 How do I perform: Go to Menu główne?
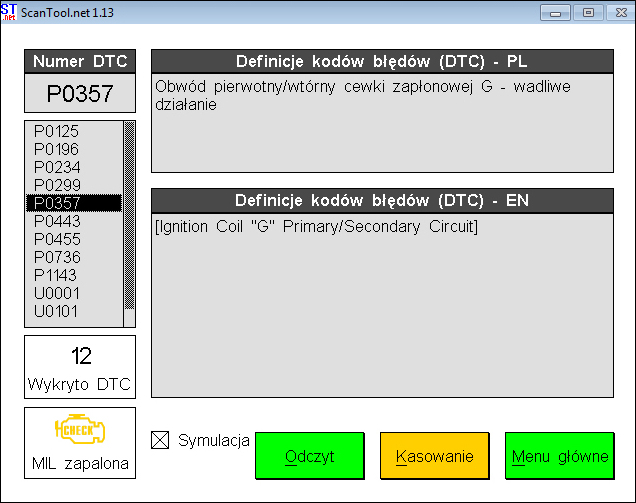click(559, 456)
